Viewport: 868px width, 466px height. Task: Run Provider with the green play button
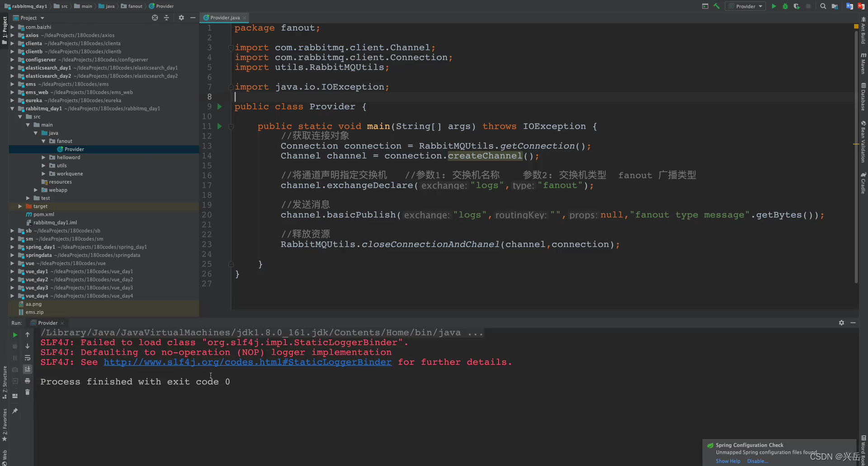(774, 6)
